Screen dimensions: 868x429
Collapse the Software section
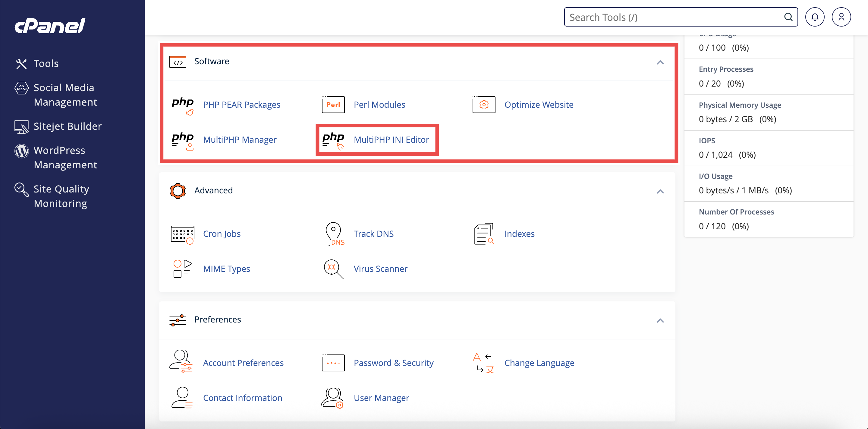660,63
